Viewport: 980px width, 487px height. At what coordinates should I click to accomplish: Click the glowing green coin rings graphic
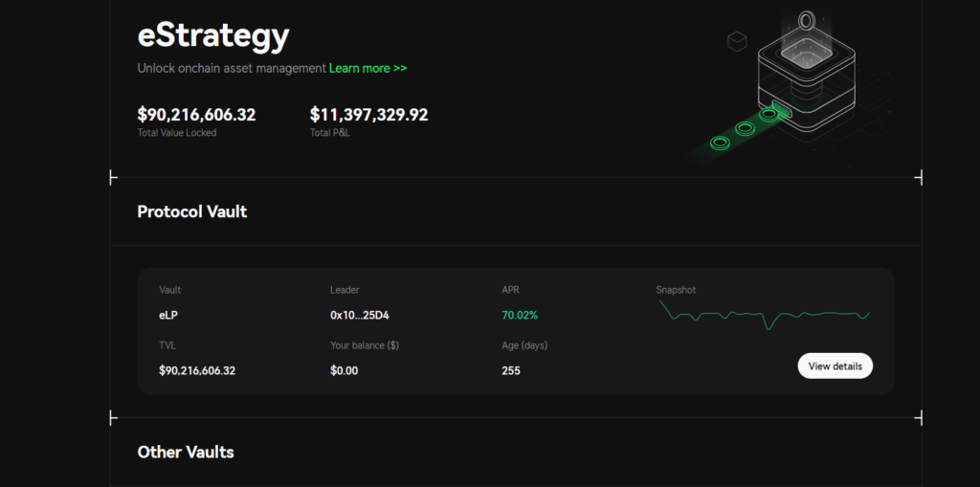(743, 129)
